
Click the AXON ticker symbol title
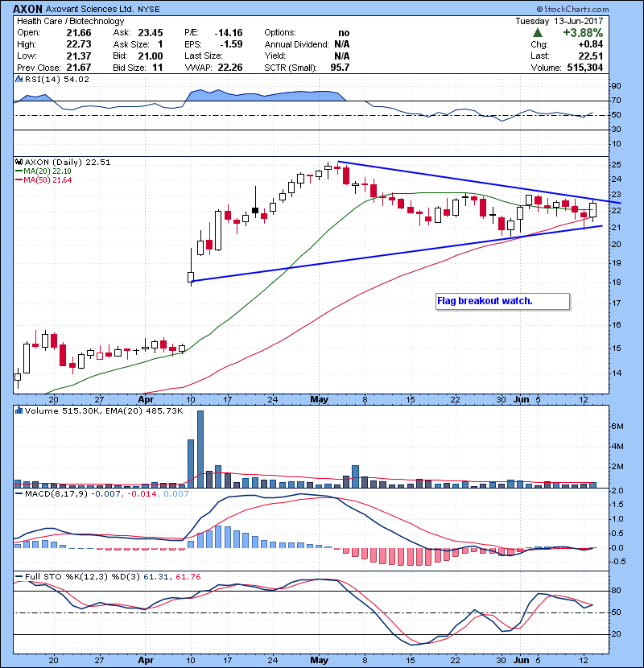(27, 9)
